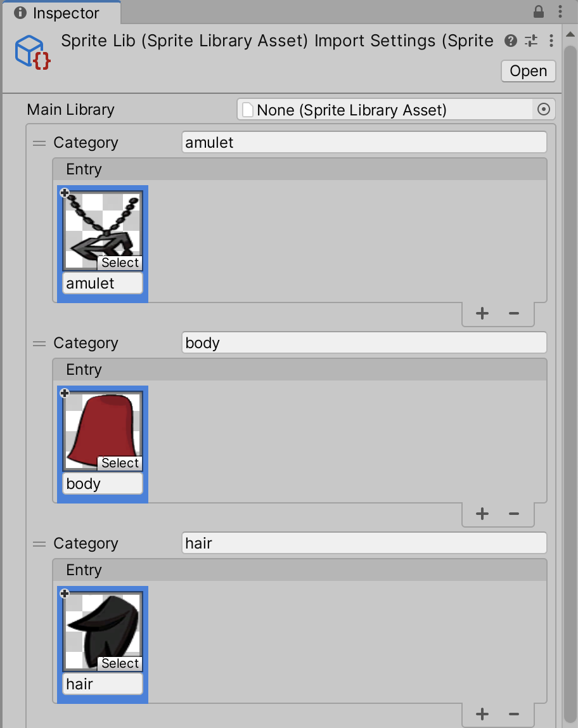578x728 pixels.
Task: Add entry to amulet category list
Action: point(482,313)
